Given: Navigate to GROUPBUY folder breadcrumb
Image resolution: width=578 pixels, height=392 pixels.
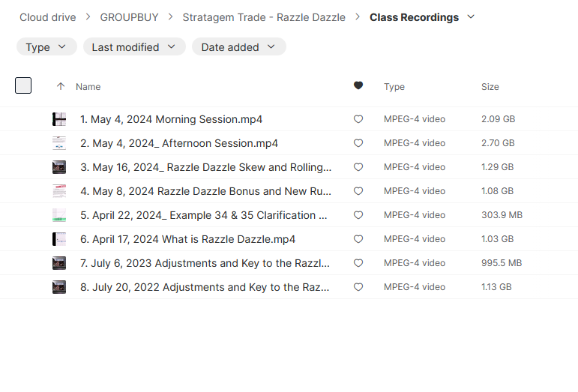Looking at the screenshot, I should (x=127, y=17).
